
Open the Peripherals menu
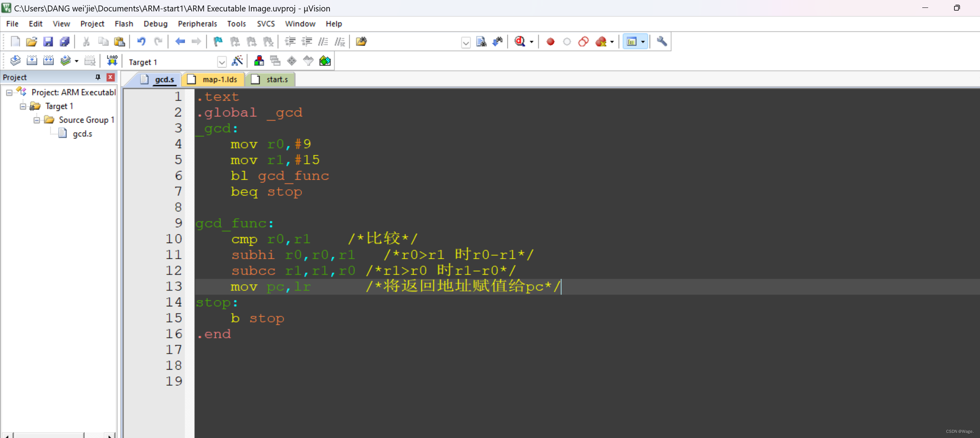[x=197, y=24]
